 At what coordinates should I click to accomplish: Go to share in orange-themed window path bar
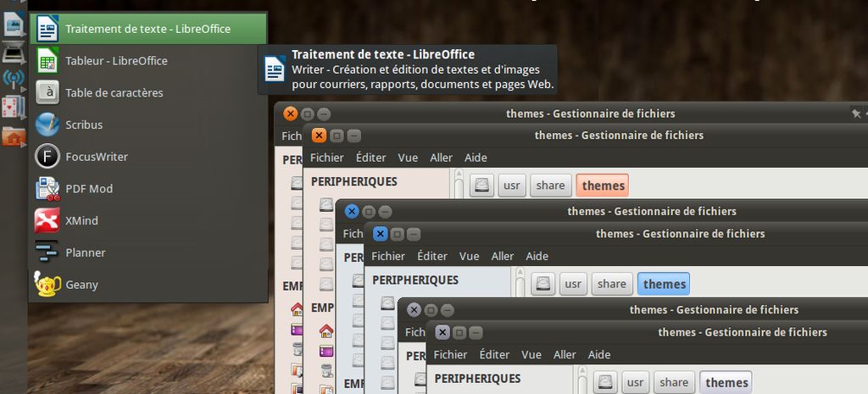coord(550,186)
